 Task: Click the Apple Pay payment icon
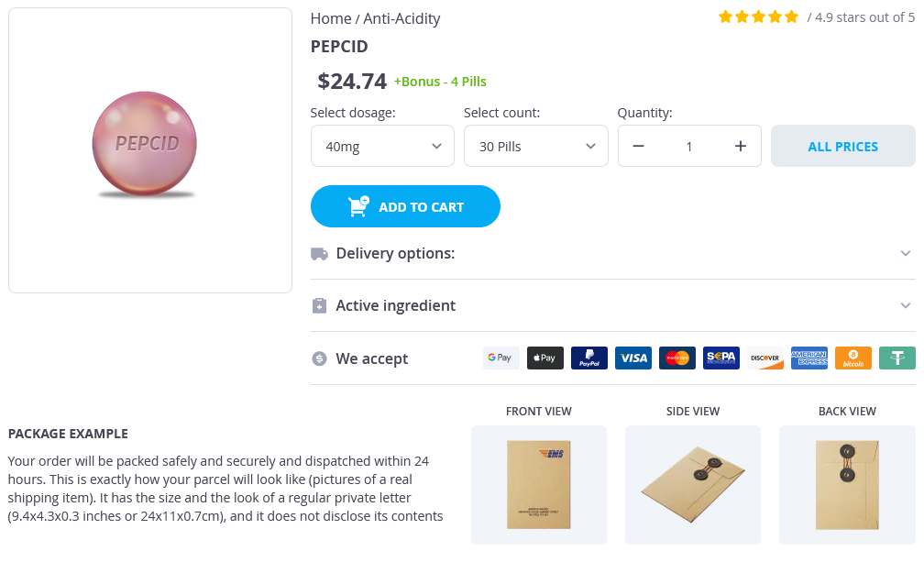tap(544, 358)
